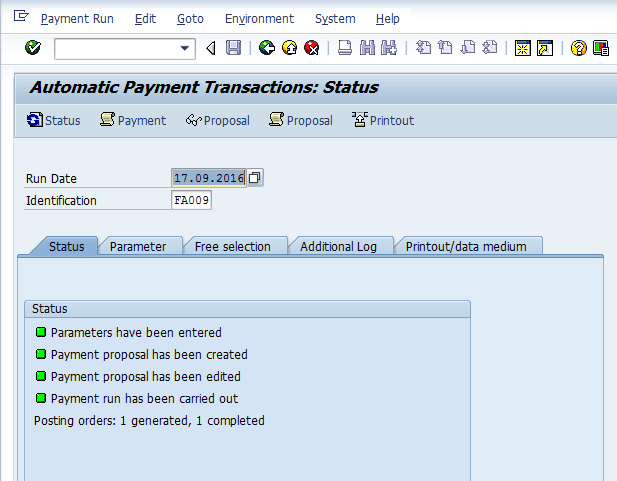The width and height of the screenshot is (617, 481).
Task: Open the Payment Run menu
Action: coord(77,19)
